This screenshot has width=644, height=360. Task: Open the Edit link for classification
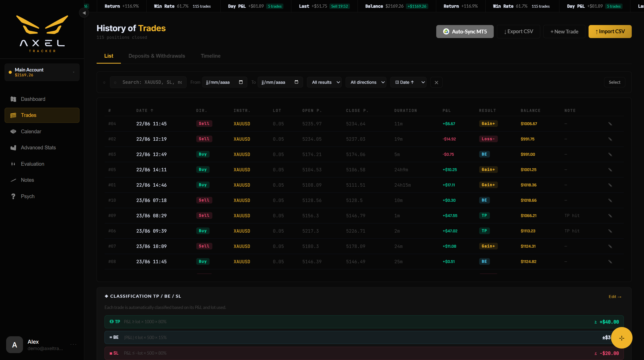(x=615, y=296)
